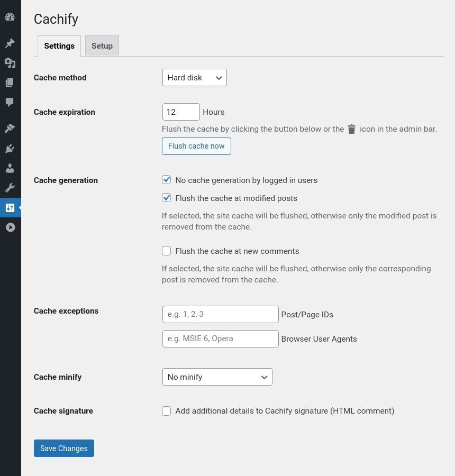Switch to the Setup tab
The height and width of the screenshot is (476, 455).
[x=102, y=46]
